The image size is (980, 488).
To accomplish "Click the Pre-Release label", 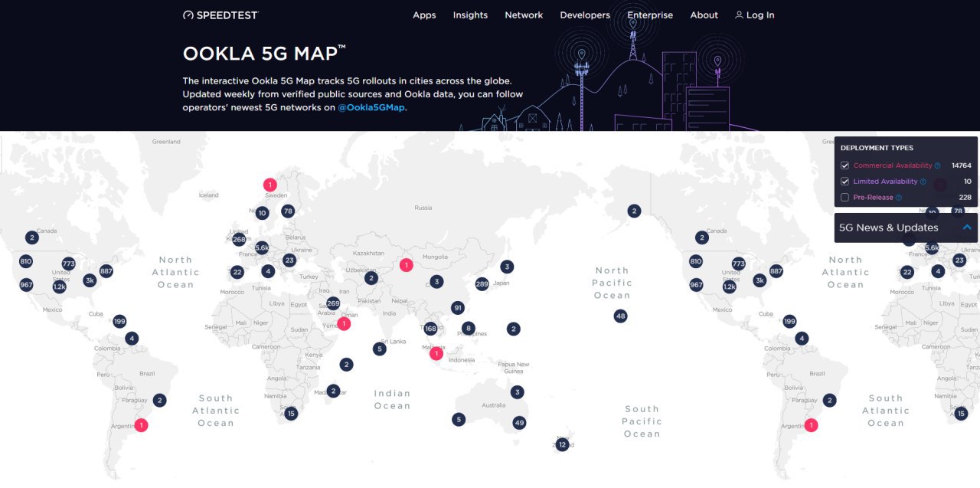I will click(x=874, y=198).
